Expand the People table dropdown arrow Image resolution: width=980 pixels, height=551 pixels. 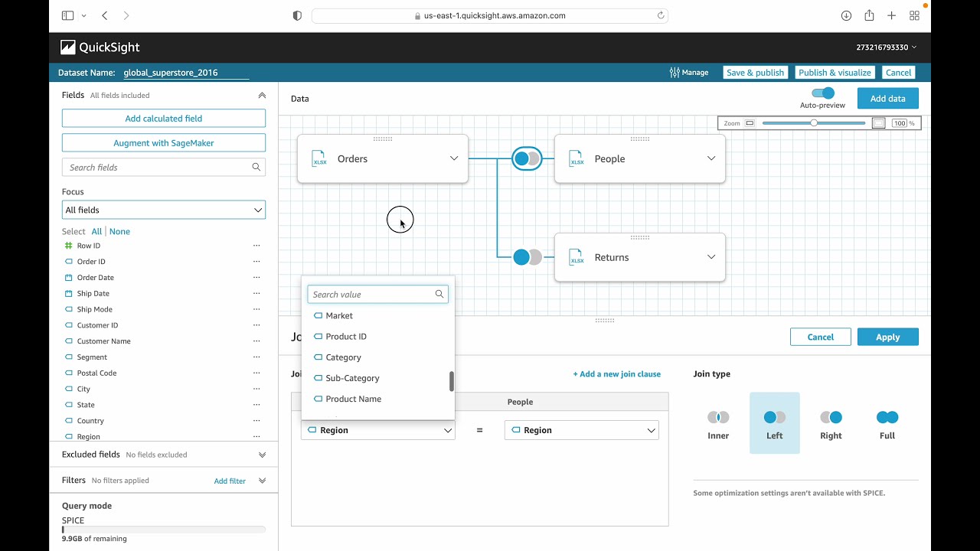tap(711, 158)
